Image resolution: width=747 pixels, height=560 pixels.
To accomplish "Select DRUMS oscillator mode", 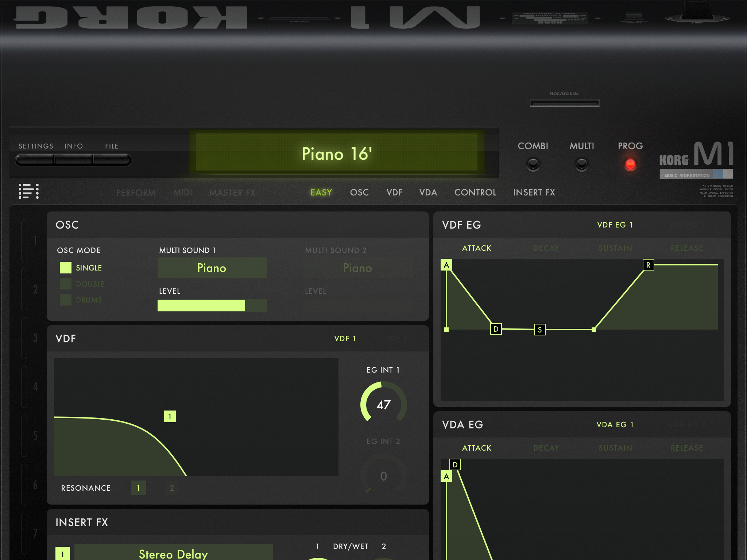I will click(81, 300).
